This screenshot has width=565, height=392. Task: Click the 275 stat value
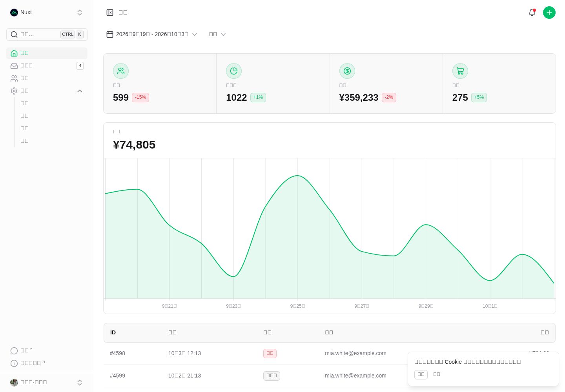pyautogui.click(x=460, y=98)
